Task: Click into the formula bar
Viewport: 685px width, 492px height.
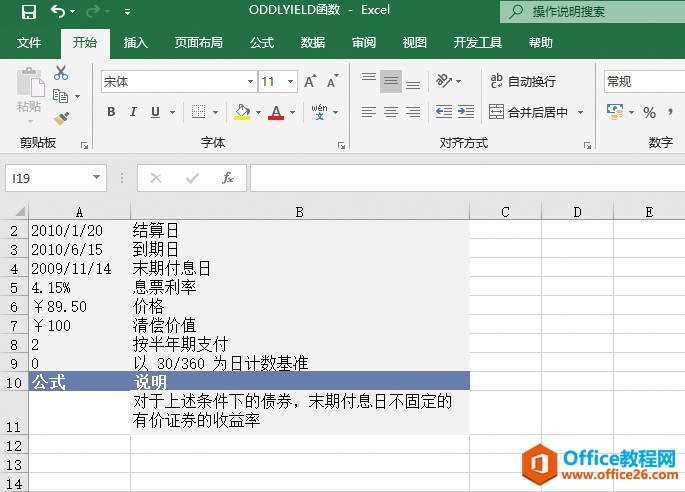Action: (x=467, y=178)
